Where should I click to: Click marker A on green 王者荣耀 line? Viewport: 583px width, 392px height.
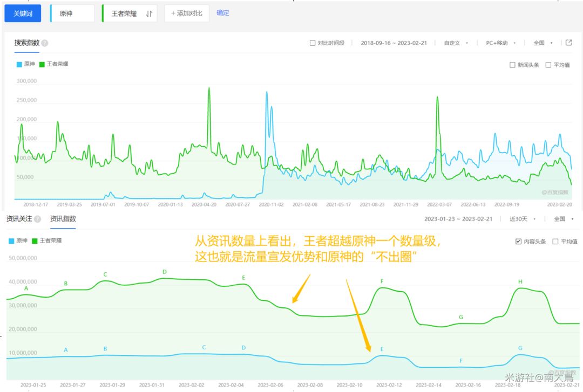coord(26,288)
